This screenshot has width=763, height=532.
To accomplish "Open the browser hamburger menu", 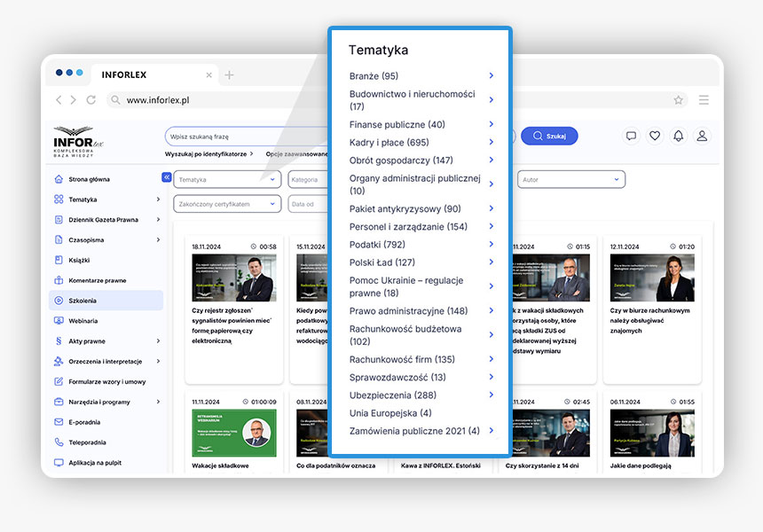I will pyautogui.click(x=704, y=100).
